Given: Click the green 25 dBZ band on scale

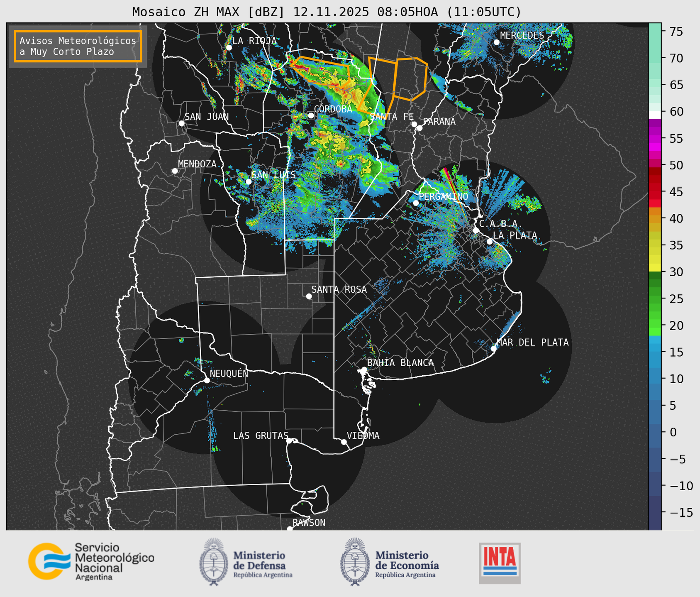Looking at the screenshot, I should click(x=654, y=298).
